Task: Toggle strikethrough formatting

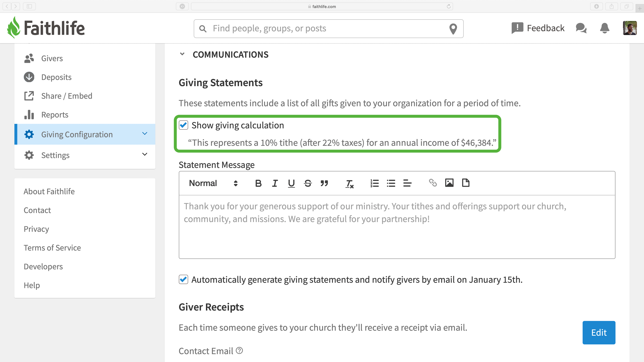Action: coord(308,183)
